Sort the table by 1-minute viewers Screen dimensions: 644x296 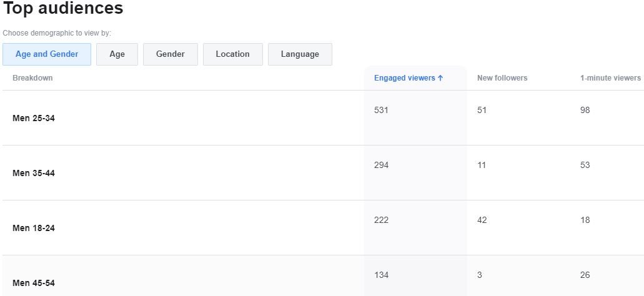tap(610, 78)
